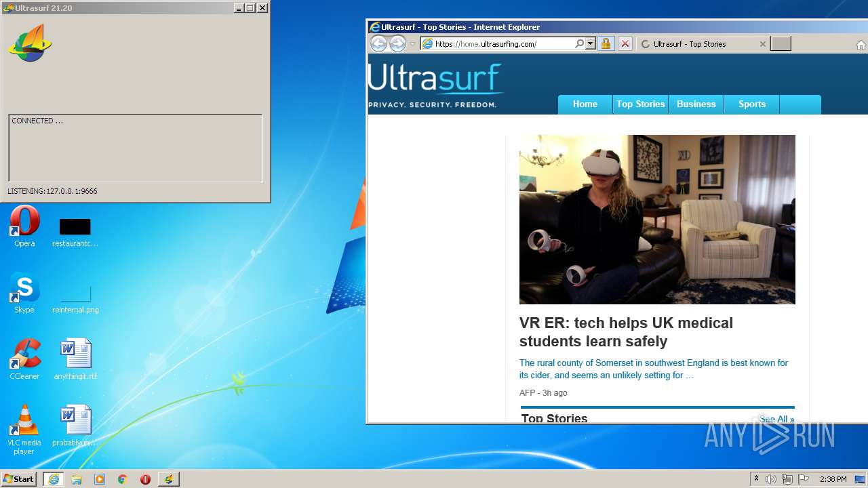Open recent pages dropdown arrow

coord(412,44)
